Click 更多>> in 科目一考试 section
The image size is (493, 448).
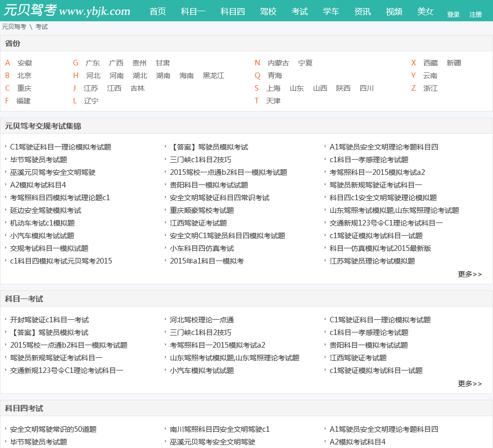click(x=470, y=384)
